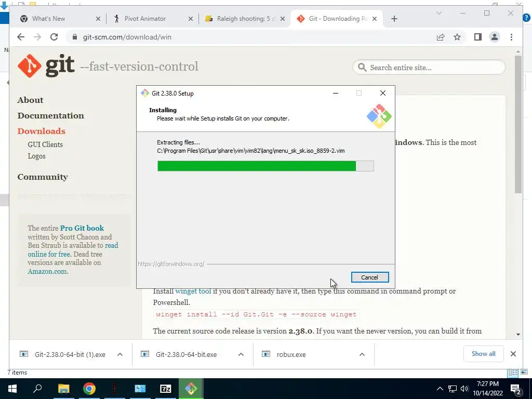Screen dimensions: 532x399
Task: Open Chrome from taskbar
Action: click(x=89, y=389)
